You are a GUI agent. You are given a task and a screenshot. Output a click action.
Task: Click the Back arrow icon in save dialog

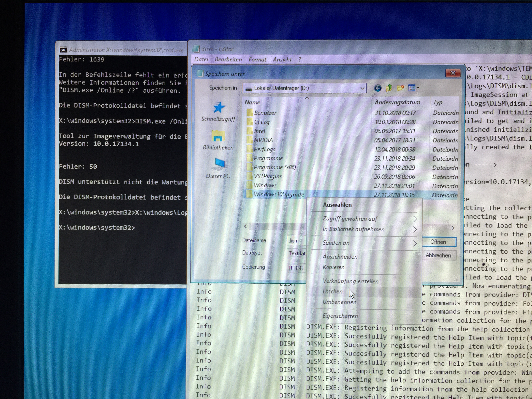[378, 88]
